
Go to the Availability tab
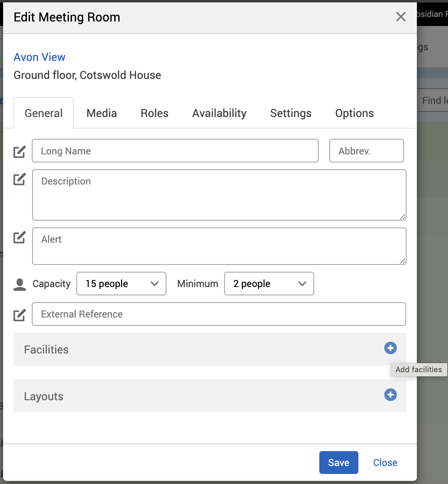(x=219, y=113)
